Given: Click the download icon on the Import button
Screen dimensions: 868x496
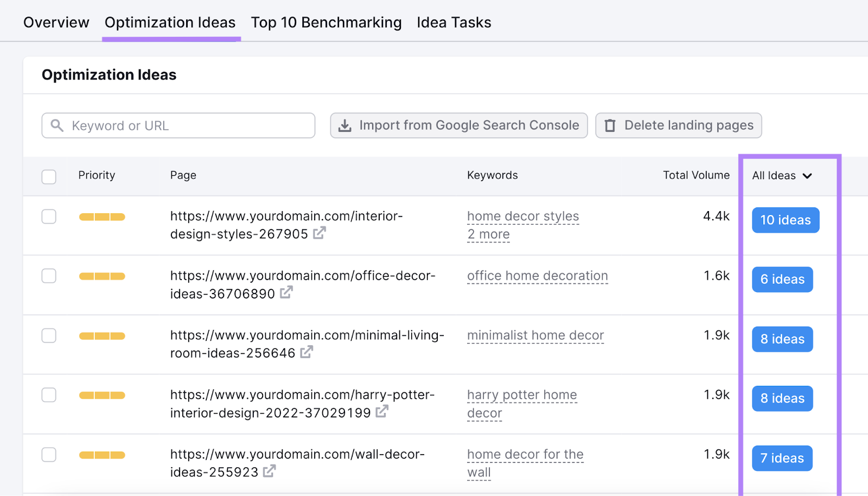Looking at the screenshot, I should click(x=345, y=125).
